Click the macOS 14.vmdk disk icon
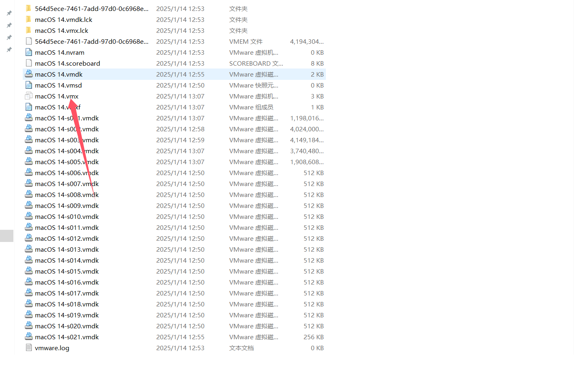This screenshot has width=588, height=366. (x=28, y=74)
